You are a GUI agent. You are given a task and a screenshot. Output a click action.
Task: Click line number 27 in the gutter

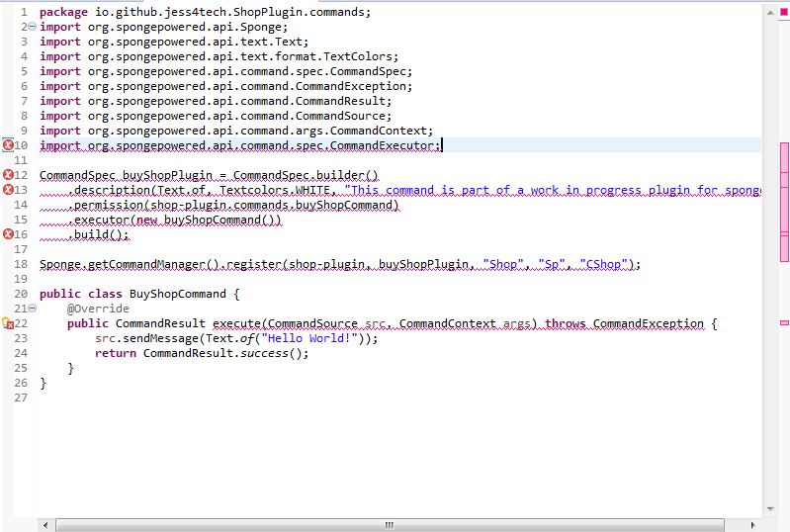(21, 398)
